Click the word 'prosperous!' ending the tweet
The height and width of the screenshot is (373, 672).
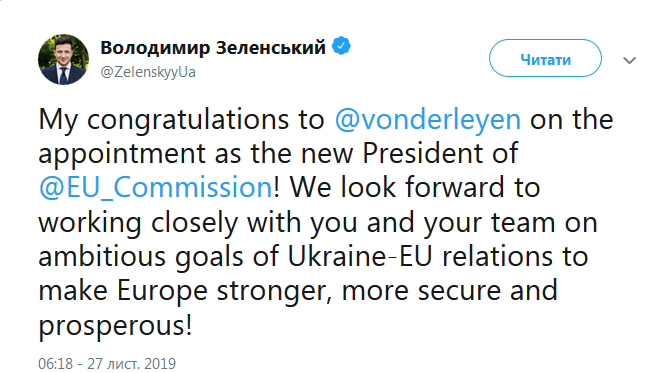[115, 325]
